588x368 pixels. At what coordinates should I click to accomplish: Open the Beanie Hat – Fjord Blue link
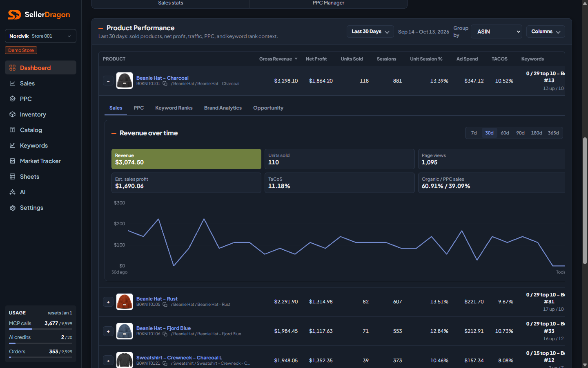click(x=163, y=328)
